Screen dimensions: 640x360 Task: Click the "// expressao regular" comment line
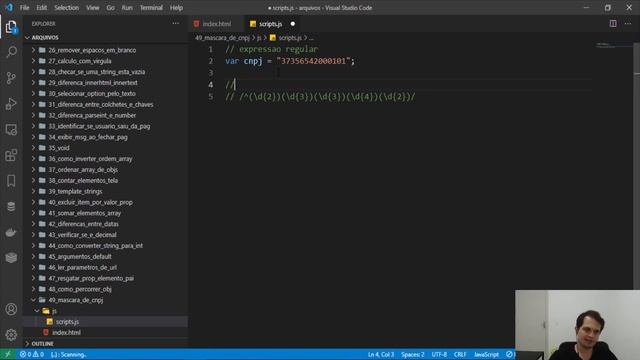(x=271, y=49)
